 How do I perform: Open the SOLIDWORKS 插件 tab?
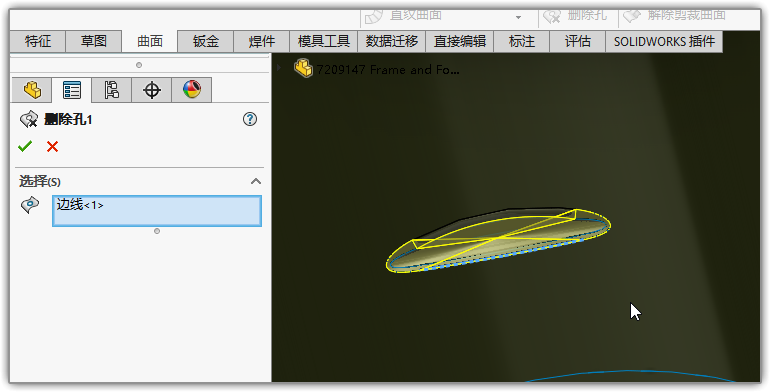(x=664, y=41)
